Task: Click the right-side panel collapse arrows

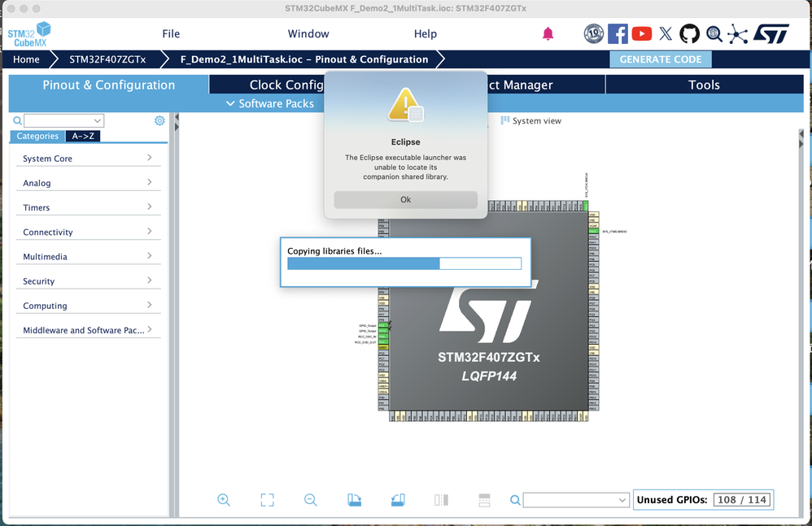Action: tap(802, 138)
